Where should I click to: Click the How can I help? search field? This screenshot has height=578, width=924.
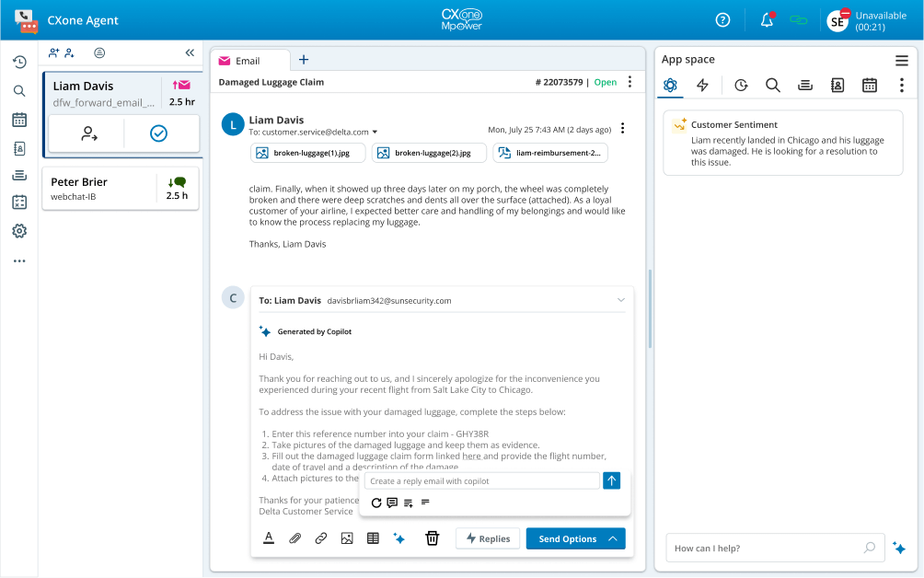(x=776, y=548)
